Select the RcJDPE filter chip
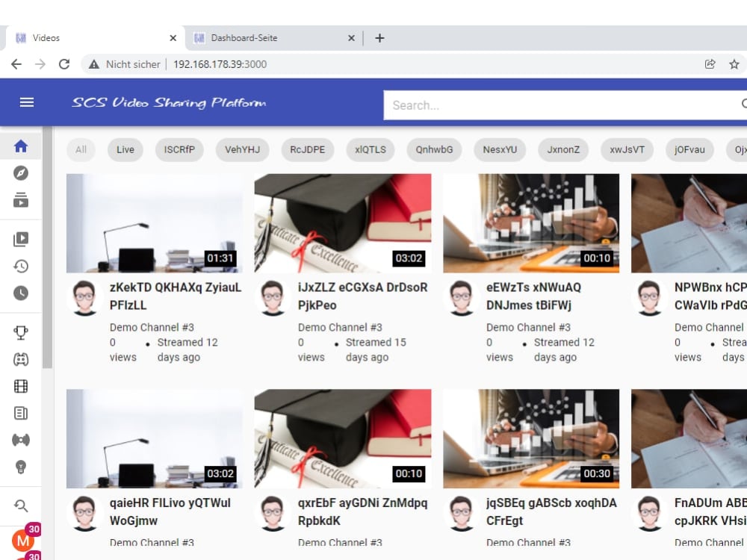 [308, 149]
